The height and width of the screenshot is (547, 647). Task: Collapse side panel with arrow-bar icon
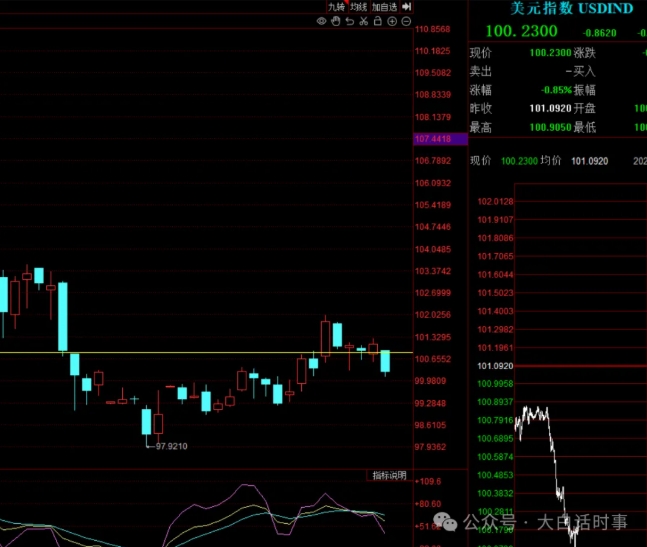coord(406,6)
